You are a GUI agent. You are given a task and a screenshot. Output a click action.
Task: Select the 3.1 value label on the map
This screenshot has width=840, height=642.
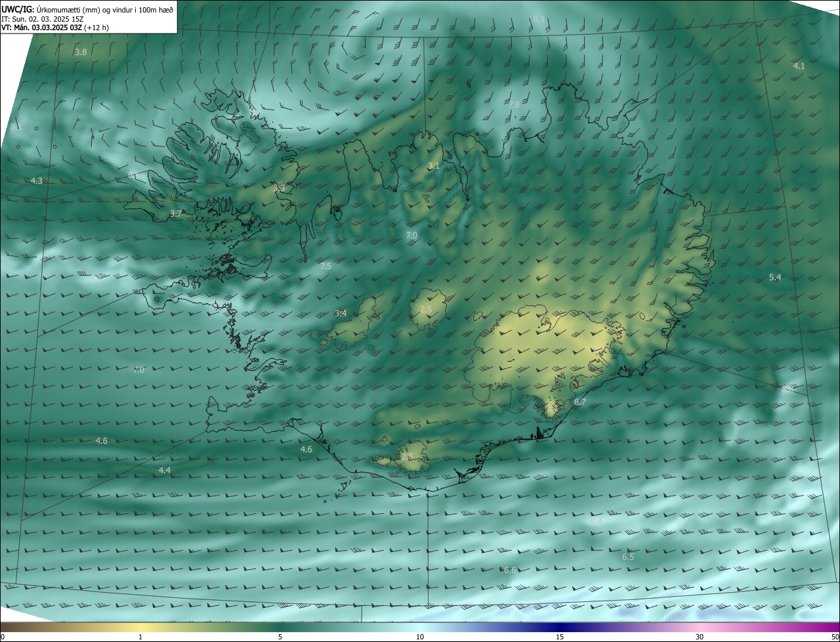pos(433,165)
